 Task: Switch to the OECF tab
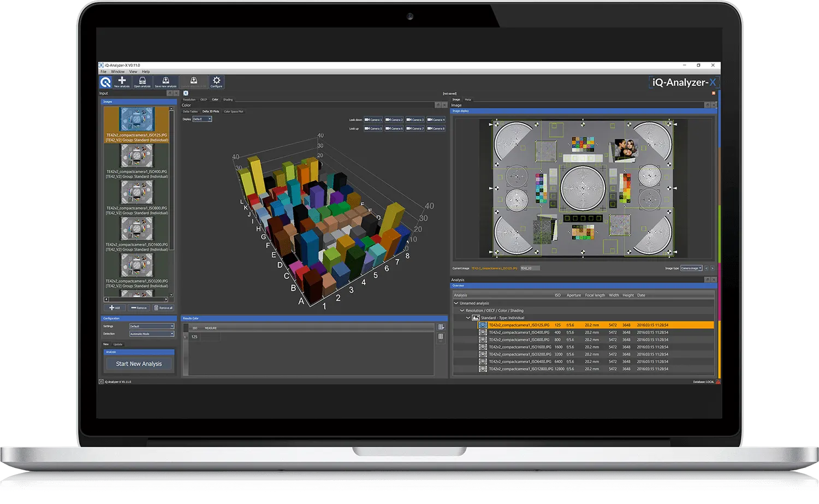(x=204, y=99)
